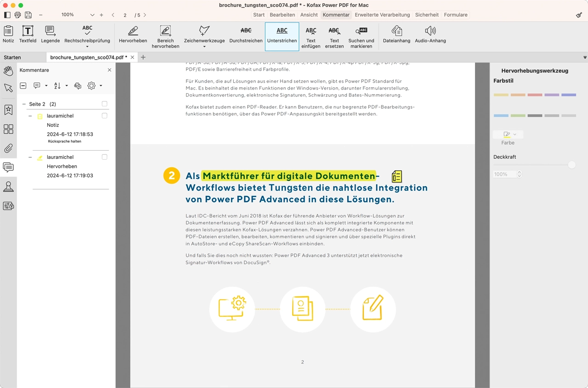Viewport: 588px width, 388px height.
Task: Open Suchen und markieren
Action: click(x=362, y=37)
